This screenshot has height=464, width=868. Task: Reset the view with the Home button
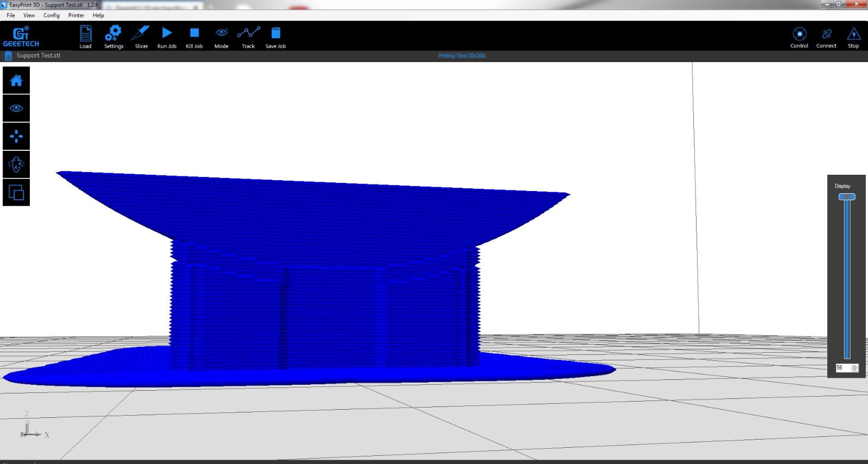click(16, 81)
